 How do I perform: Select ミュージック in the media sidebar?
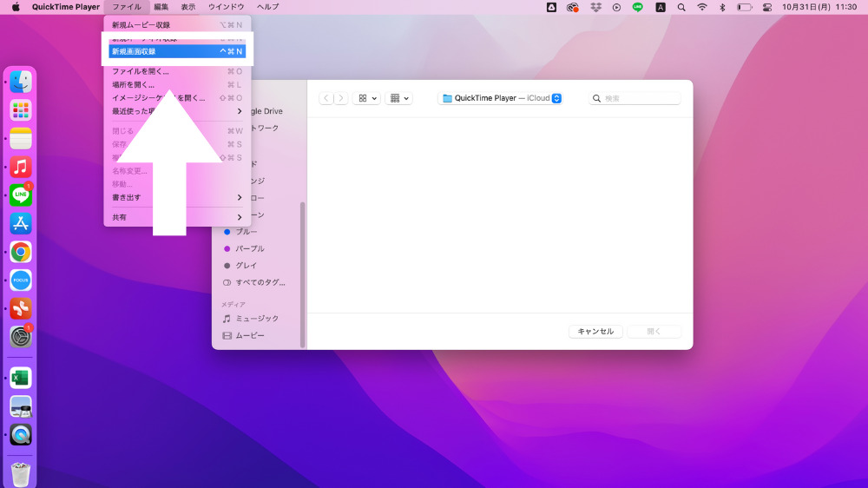[259, 319]
